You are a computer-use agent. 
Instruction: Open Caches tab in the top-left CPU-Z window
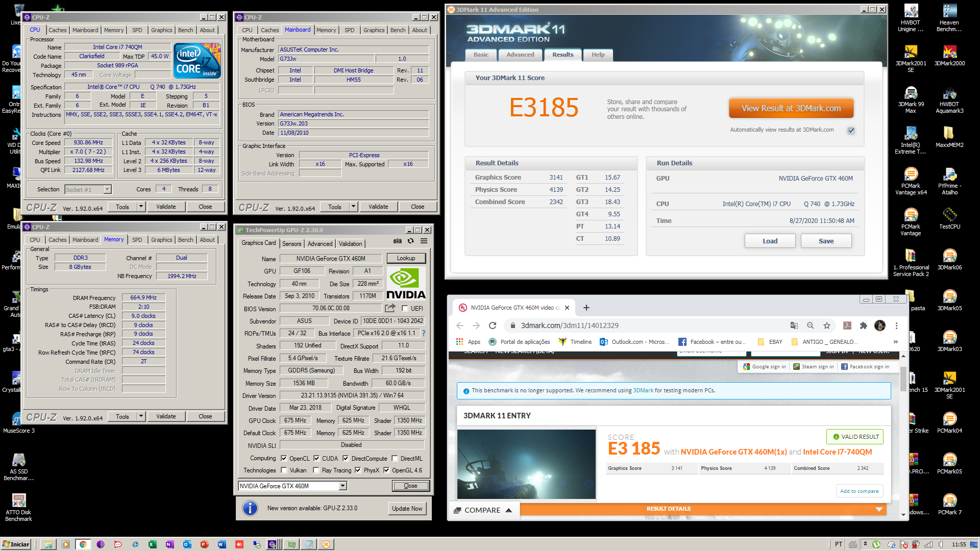(58, 30)
